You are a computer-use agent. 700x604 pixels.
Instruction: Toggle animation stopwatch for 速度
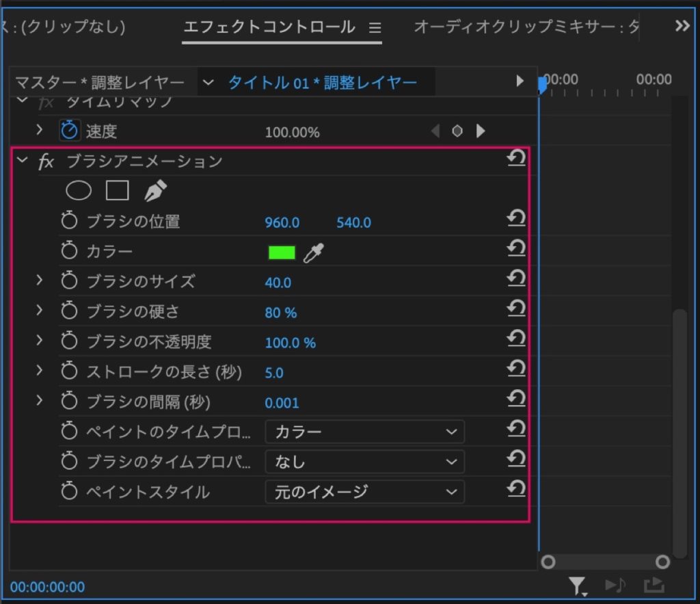coord(69,131)
